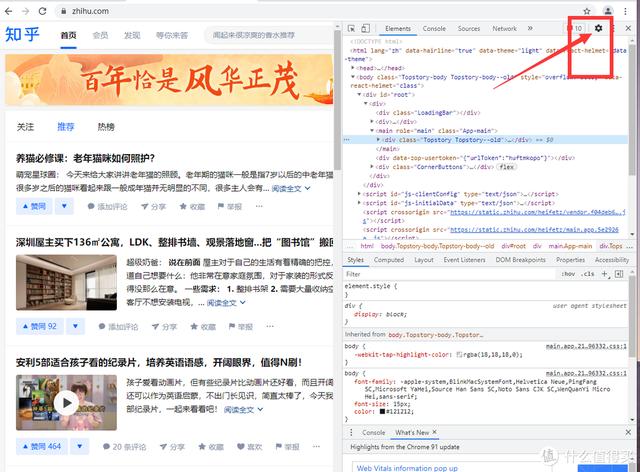640x472 pixels.
Task: Close the DevTools panel
Action: (x=629, y=29)
